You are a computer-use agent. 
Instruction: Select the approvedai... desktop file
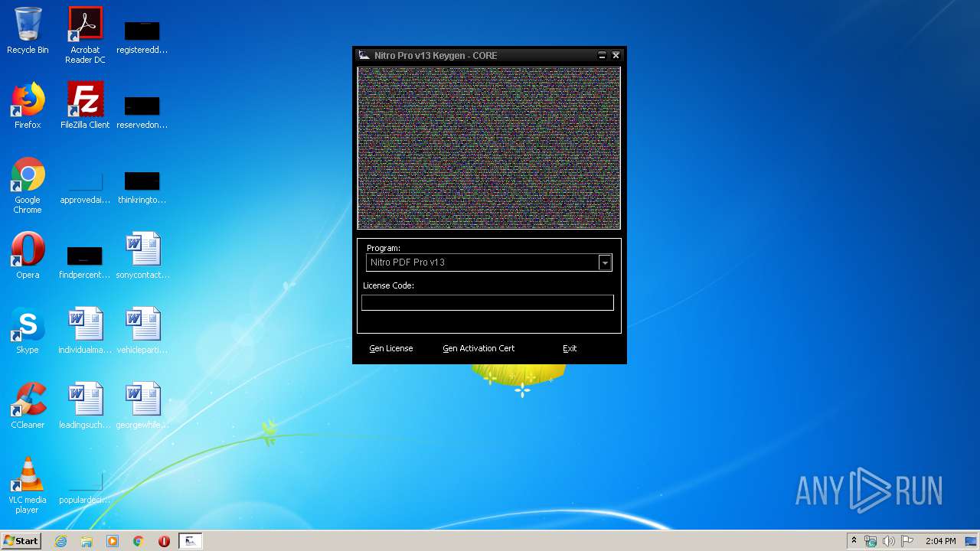pos(85,187)
